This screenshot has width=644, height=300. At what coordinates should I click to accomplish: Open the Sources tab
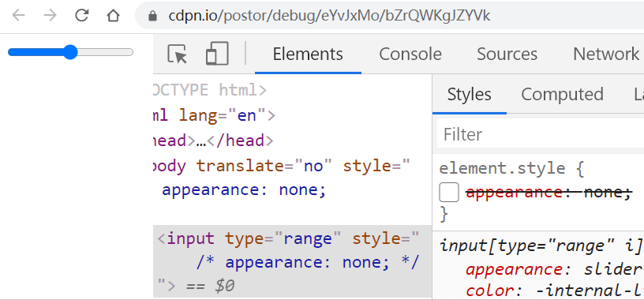[507, 54]
